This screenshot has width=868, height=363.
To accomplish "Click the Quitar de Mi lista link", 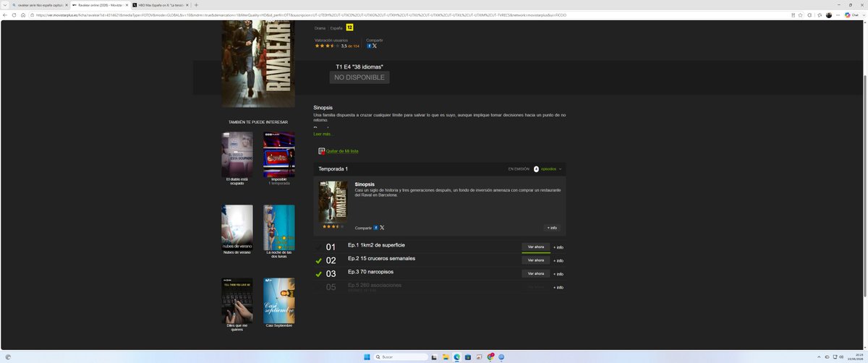I will click(x=342, y=151).
